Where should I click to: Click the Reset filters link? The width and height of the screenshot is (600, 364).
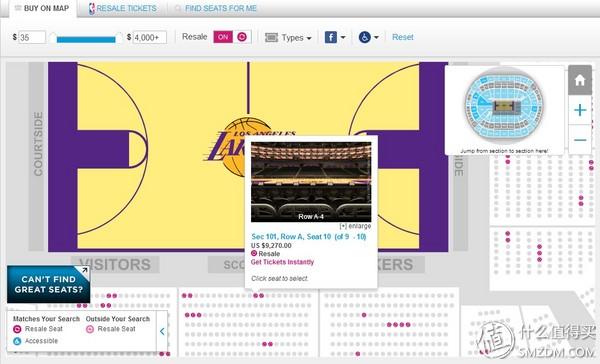click(403, 37)
